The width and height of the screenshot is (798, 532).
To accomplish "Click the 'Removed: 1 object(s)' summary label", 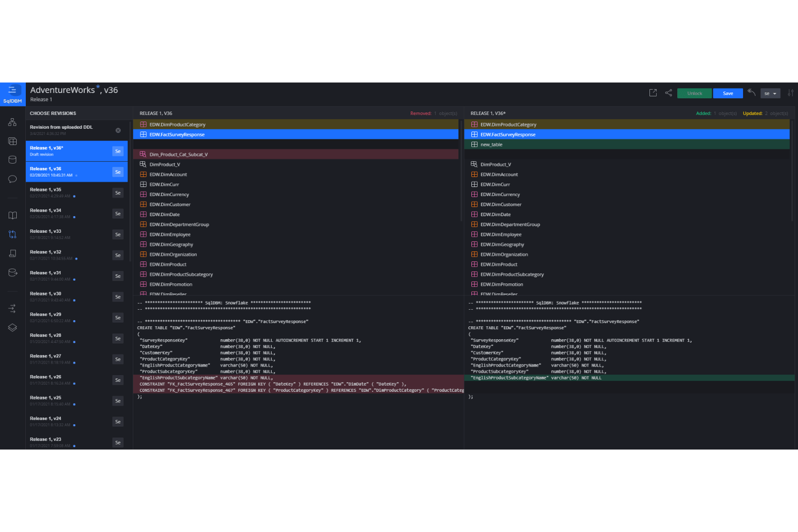I will (x=434, y=113).
